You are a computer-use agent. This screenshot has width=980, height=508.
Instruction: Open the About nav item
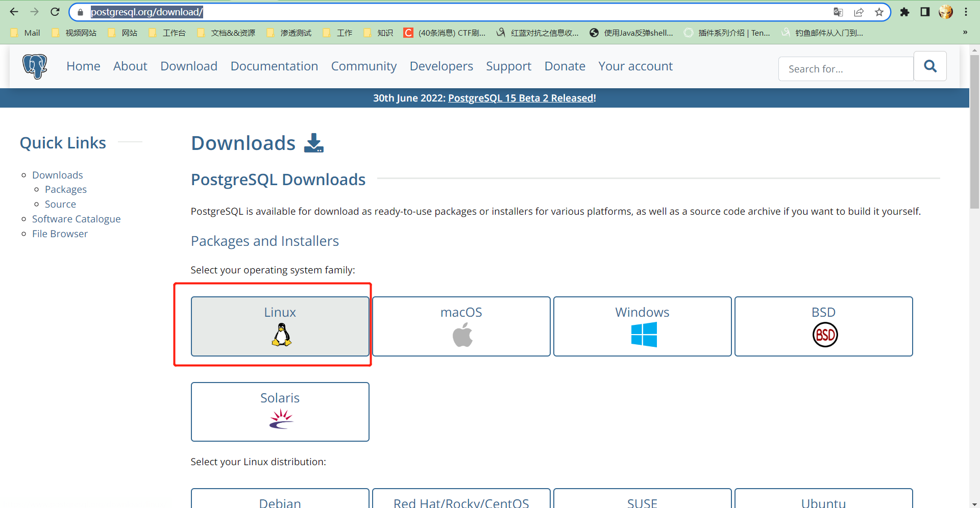(x=130, y=66)
